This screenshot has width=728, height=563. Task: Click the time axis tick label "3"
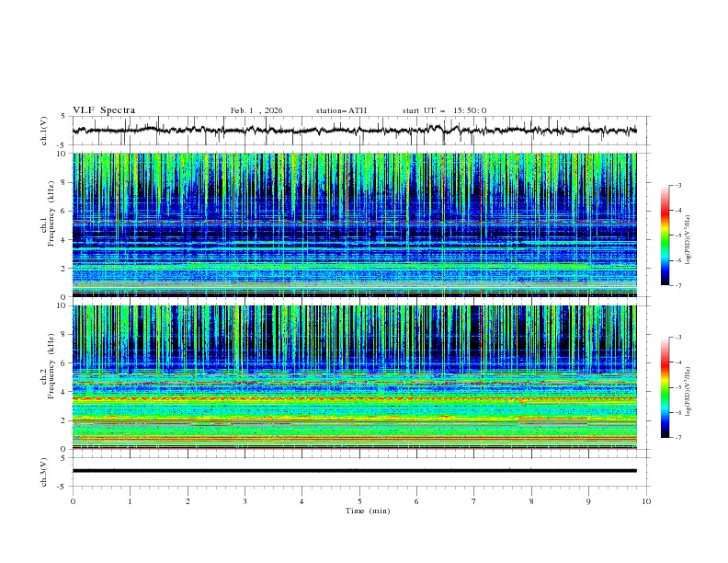point(245,501)
